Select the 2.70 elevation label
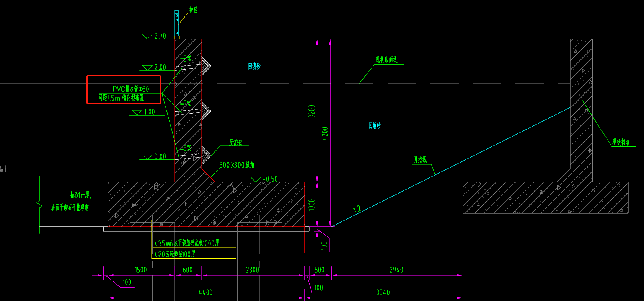 160,36
